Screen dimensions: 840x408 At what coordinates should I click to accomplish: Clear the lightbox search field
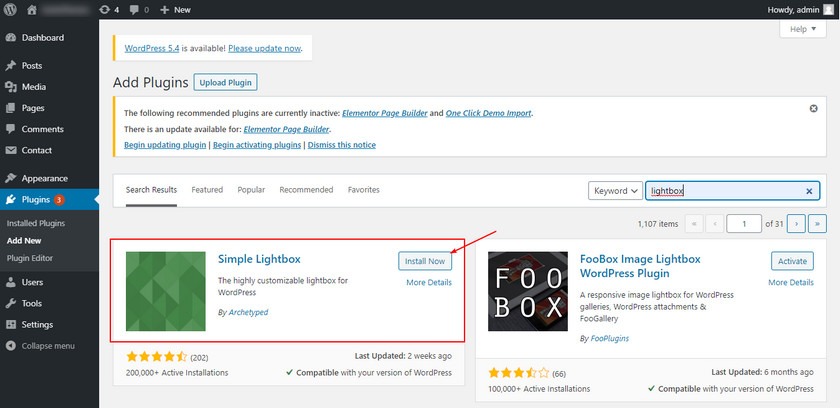pos(809,191)
